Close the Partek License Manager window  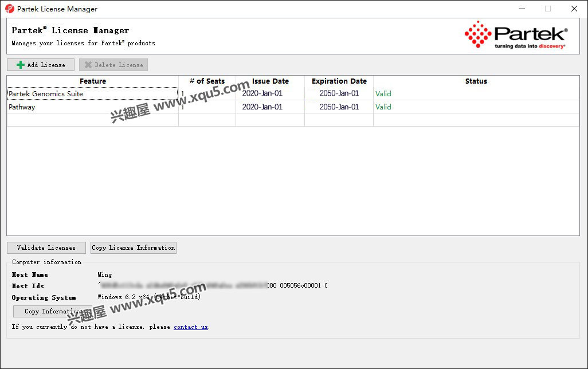[574, 9]
